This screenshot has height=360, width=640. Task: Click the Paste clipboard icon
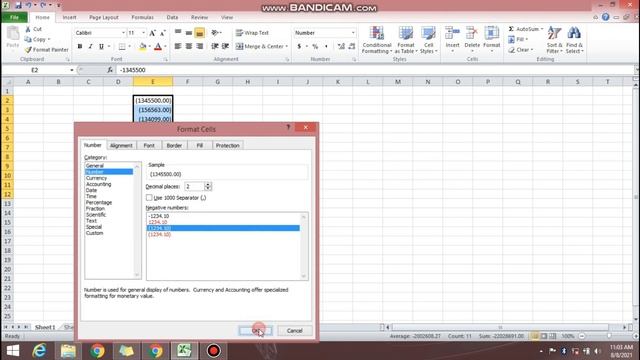tap(13, 33)
